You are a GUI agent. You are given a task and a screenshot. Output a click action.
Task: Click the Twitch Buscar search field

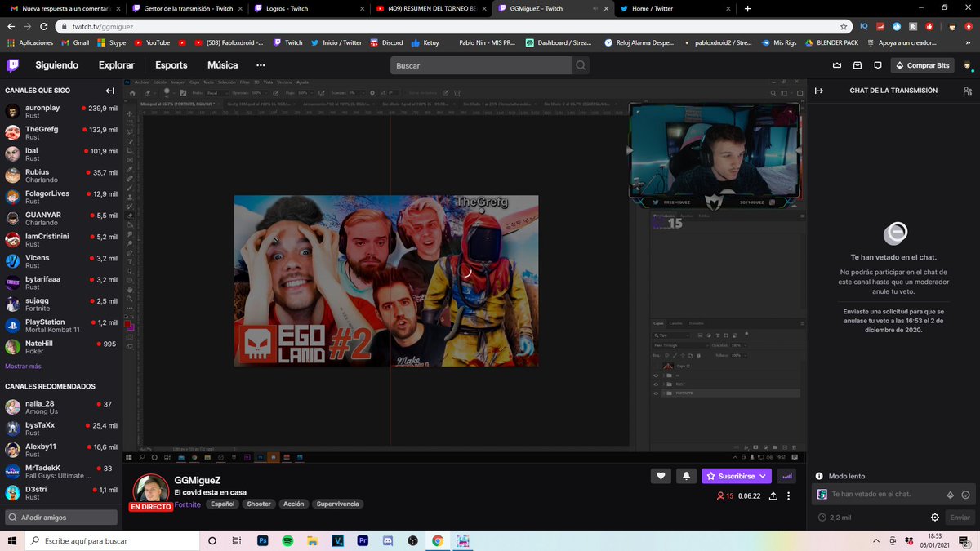tap(481, 65)
